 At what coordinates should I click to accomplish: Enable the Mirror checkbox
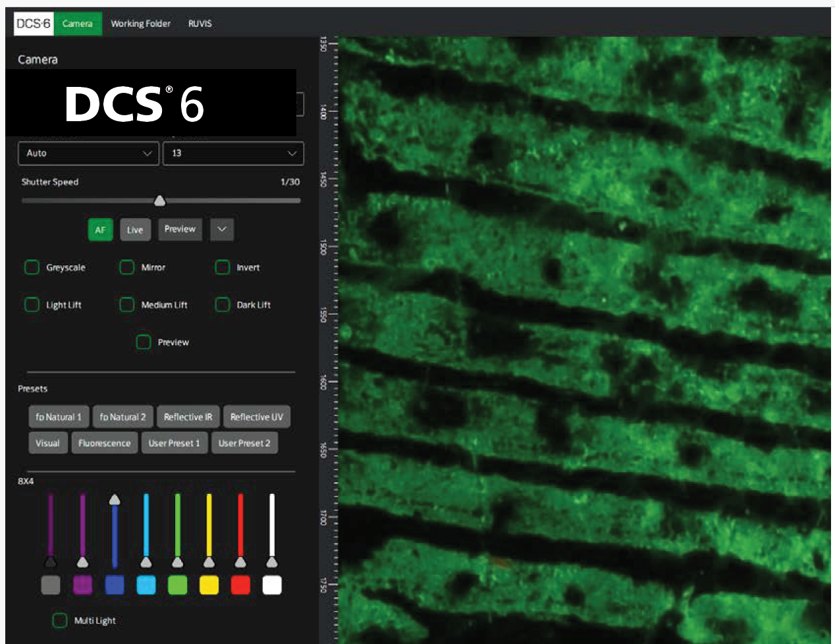(126, 267)
